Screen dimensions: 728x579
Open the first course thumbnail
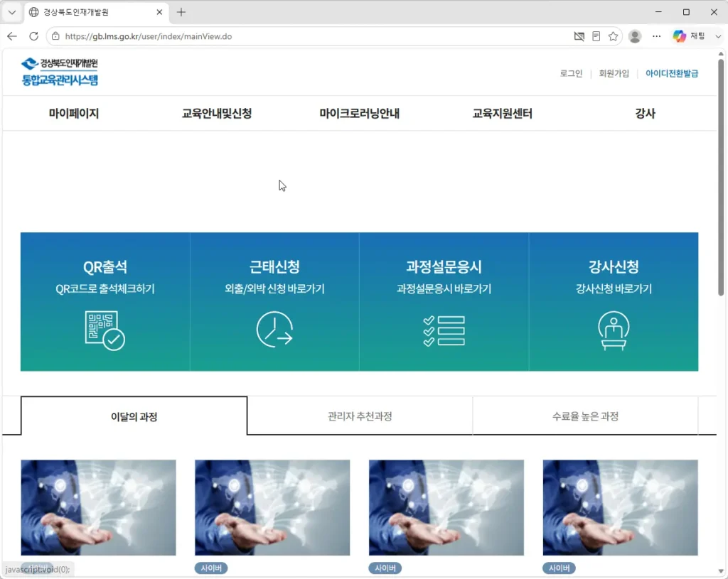coord(98,507)
